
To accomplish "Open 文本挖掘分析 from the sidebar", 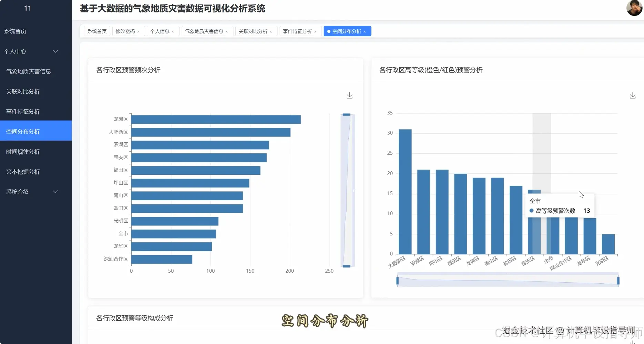I will pos(23,172).
